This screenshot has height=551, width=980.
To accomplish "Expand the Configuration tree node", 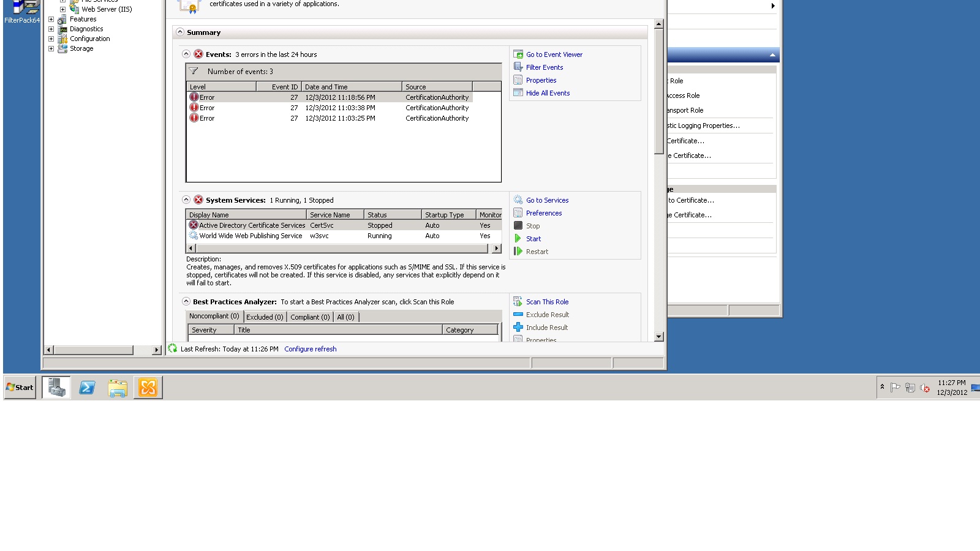I will 51,39.
